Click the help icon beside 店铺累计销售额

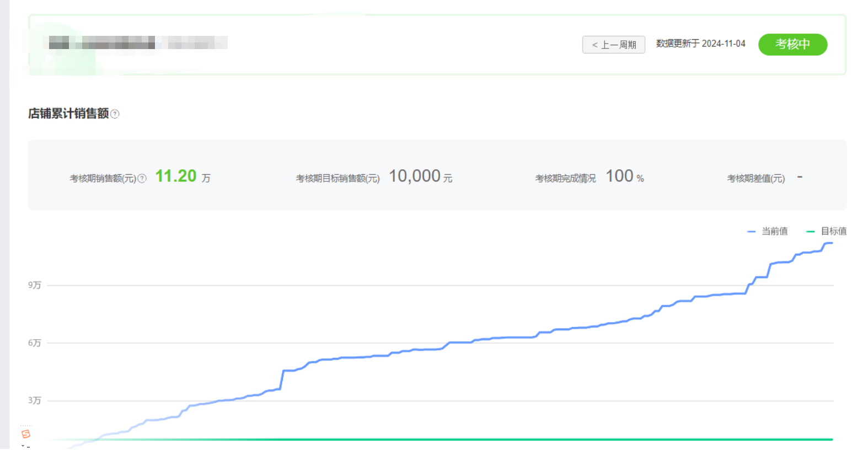115,114
